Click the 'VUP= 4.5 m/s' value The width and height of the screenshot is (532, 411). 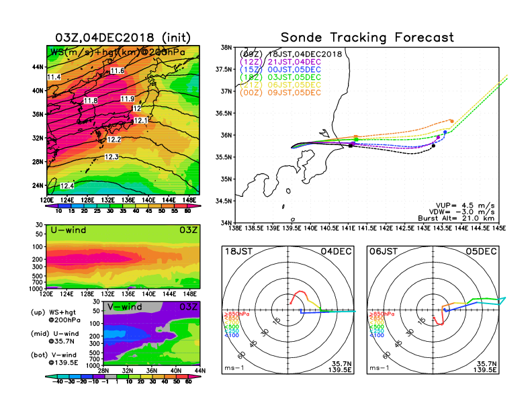465,205
